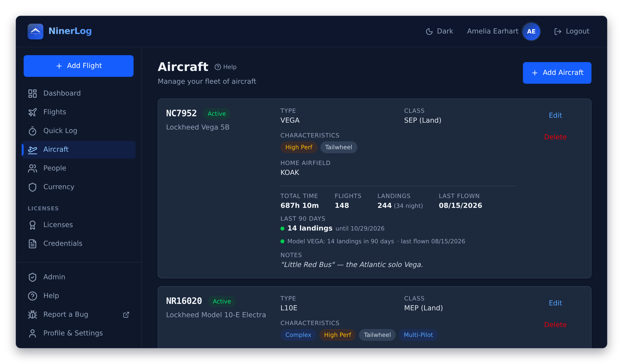Navigate to Credentials
The image size is (623, 364).
[x=79, y=244]
